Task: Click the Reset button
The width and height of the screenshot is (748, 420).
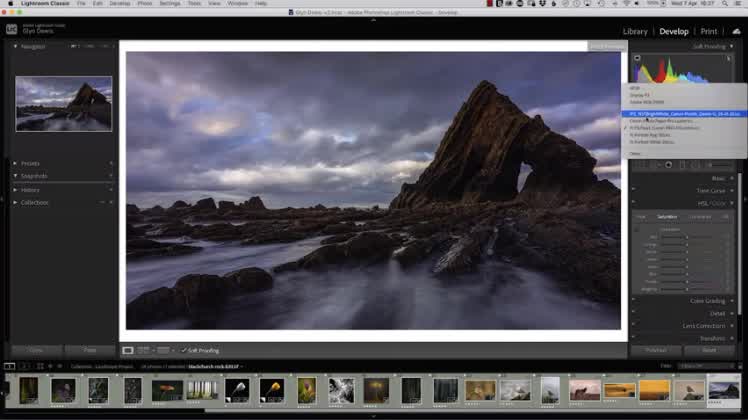Action: tap(709, 350)
